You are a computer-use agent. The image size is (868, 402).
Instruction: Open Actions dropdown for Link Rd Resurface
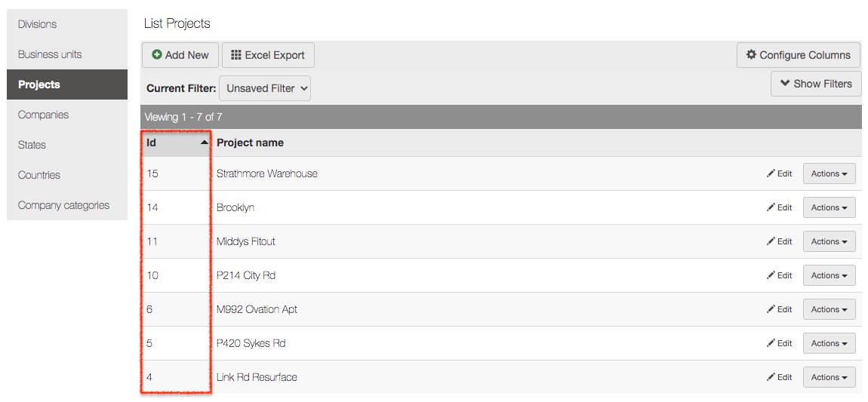point(829,377)
